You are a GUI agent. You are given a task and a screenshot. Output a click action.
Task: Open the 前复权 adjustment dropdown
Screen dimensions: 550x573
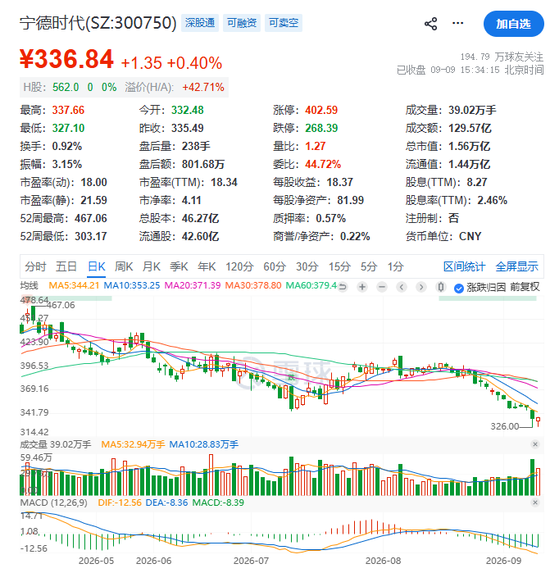[x=525, y=287]
